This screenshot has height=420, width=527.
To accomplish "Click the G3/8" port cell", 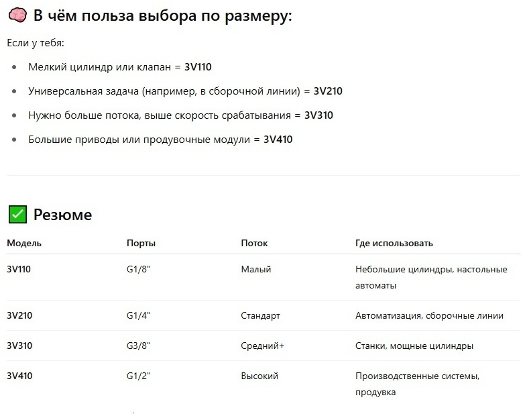I will (x=138, y=346).
